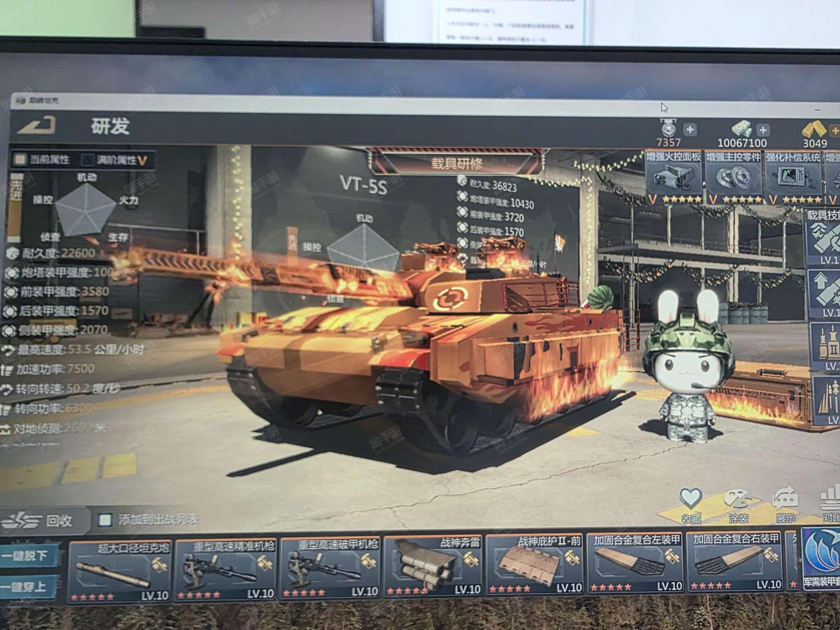Click the 最高速度:53.5 公里/小时 stat
Viewport: 840px width, 630px height.
tap(73, 349)
